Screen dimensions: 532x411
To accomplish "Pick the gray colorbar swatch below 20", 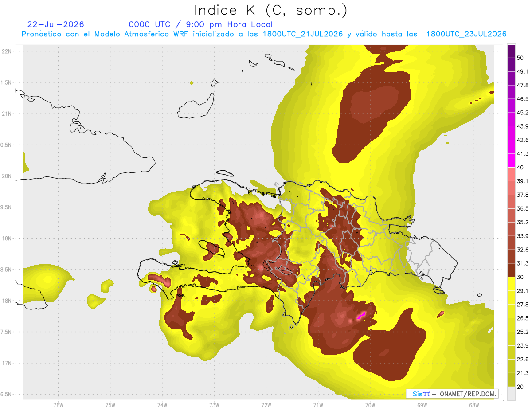I will click(x=511, y=393).
